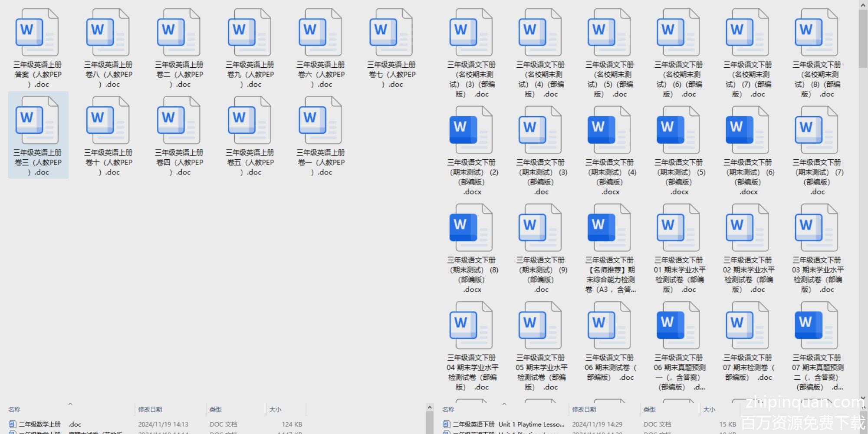Click 三年级语文下册 (期末测试) (3) doc icon
The height and width of the screenshot is (434, 868).
point(540,130)
